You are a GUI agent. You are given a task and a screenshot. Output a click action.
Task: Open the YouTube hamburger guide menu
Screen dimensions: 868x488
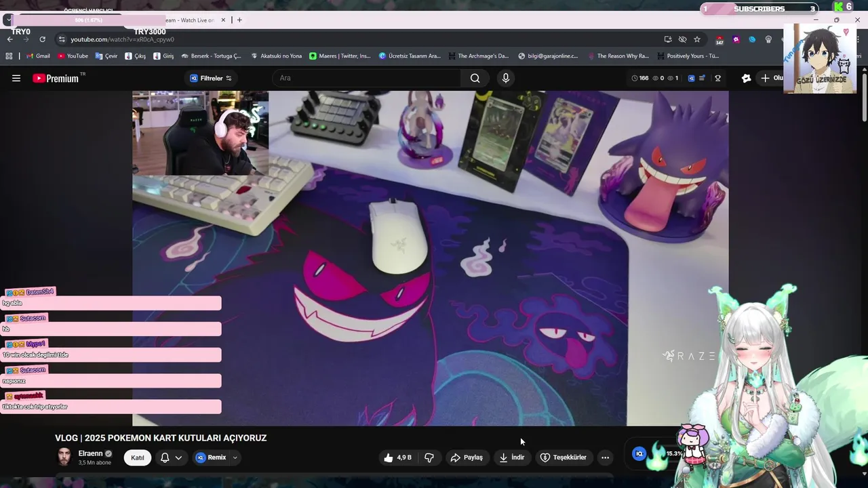tap(16, 78)
